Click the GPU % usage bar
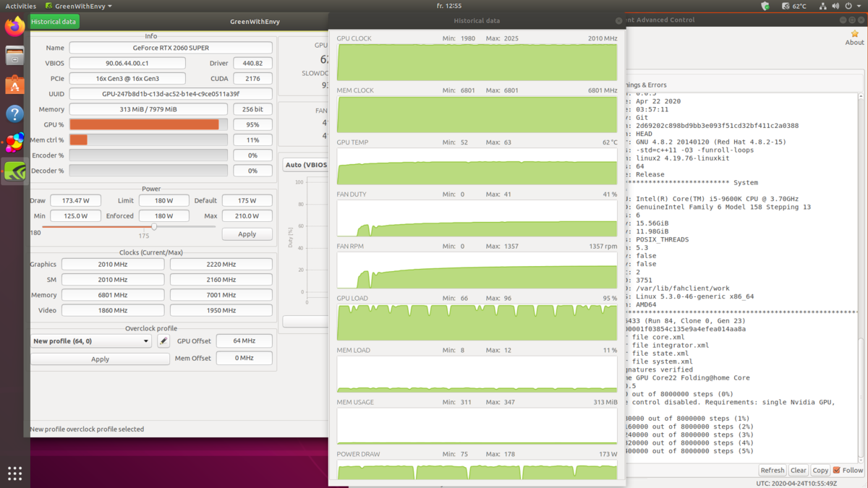The width and height of the screenshot is (868, 488). (x=148, y=124)
